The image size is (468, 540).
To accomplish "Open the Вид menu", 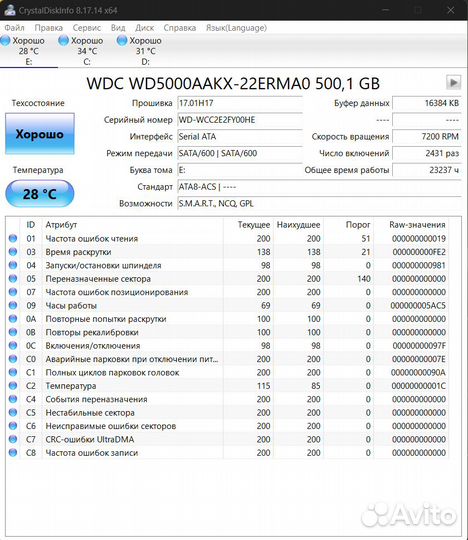I will pyautogui.click(x=118, y=28).
